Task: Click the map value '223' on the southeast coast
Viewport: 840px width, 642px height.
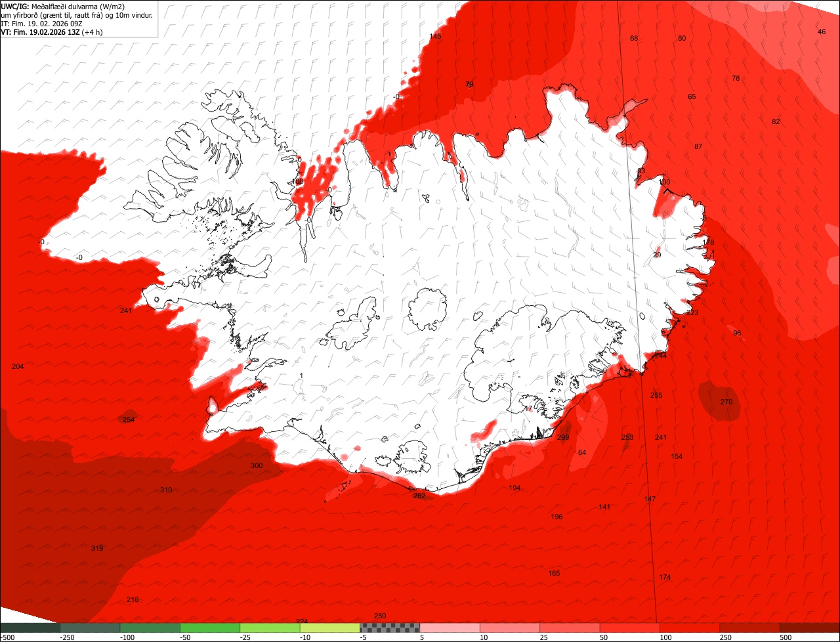Action: coord(693,312)
